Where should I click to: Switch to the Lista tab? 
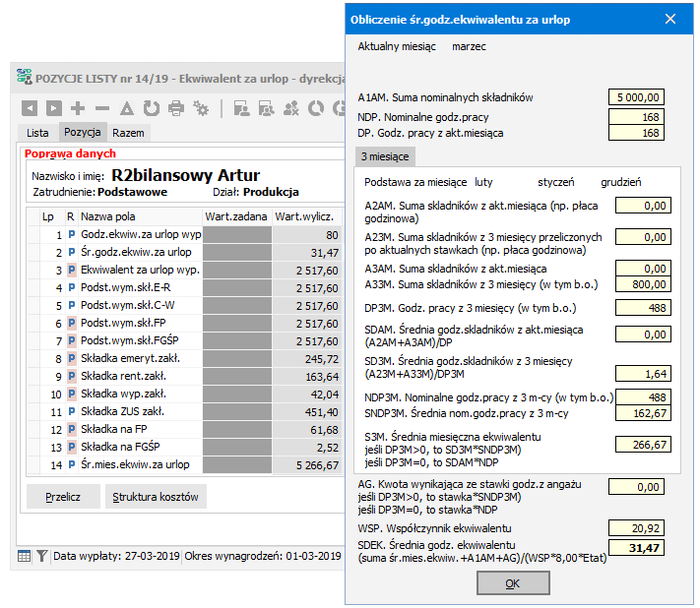37,133
